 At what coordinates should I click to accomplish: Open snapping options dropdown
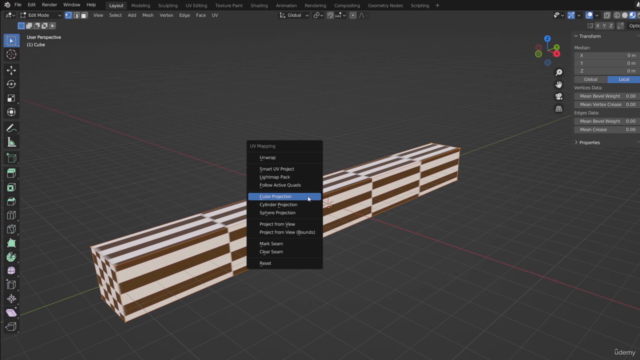click(340, 15)
